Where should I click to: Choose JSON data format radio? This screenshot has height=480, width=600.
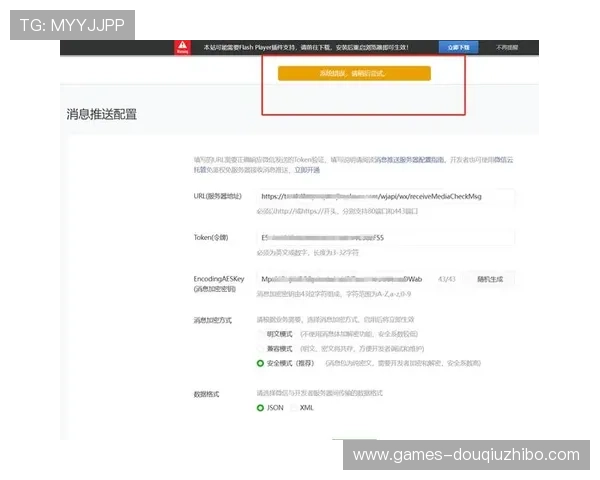coord(261,408)
